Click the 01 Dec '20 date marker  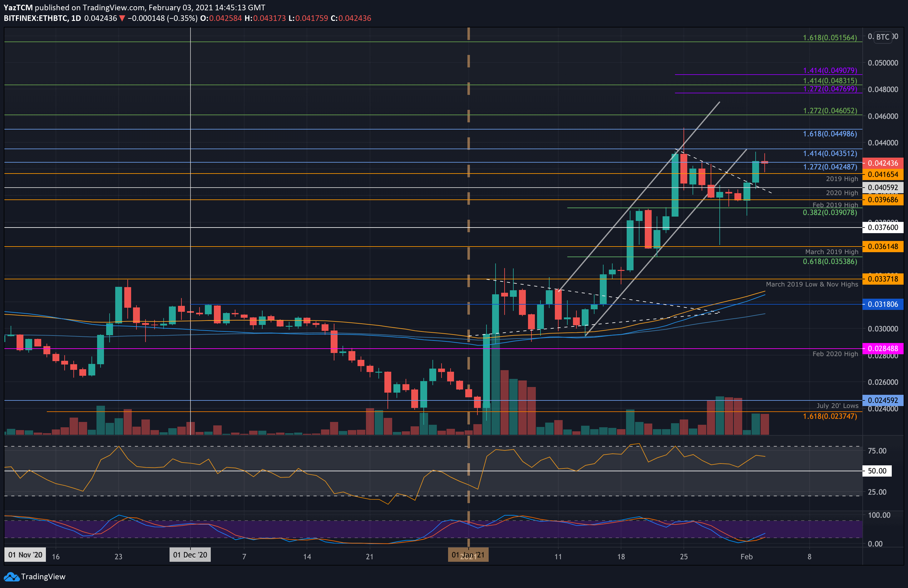(190, 555)
